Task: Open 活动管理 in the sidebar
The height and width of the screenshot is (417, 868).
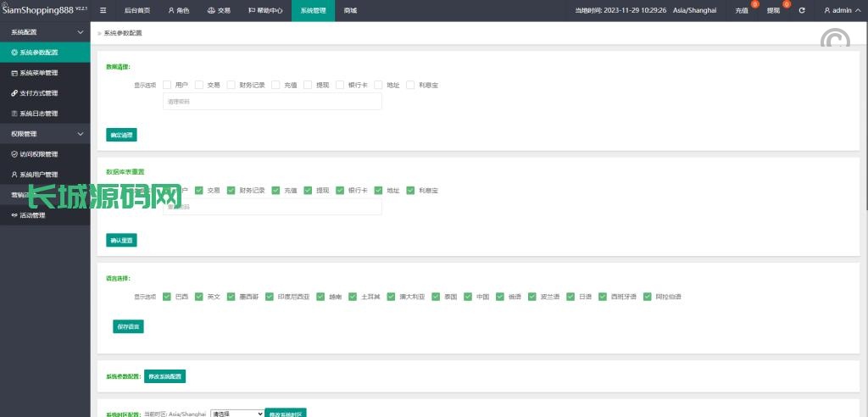Action: pyautogui.click(x=32, y=215)
